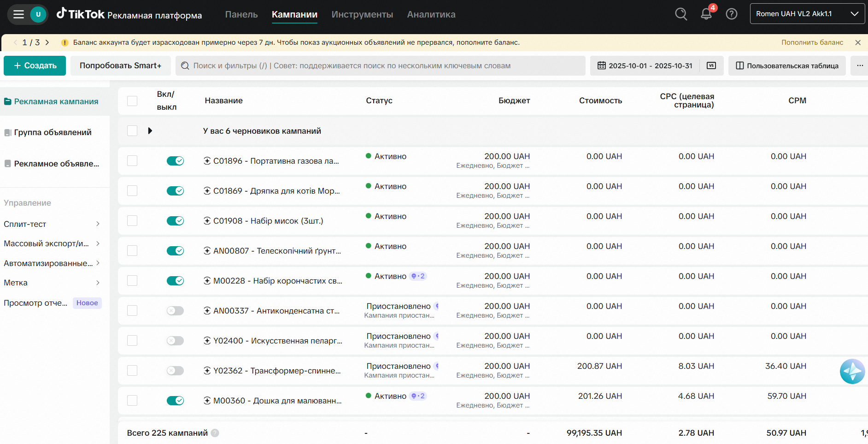Open the Инструменты menu
The image size is (868, 444).
362,14
